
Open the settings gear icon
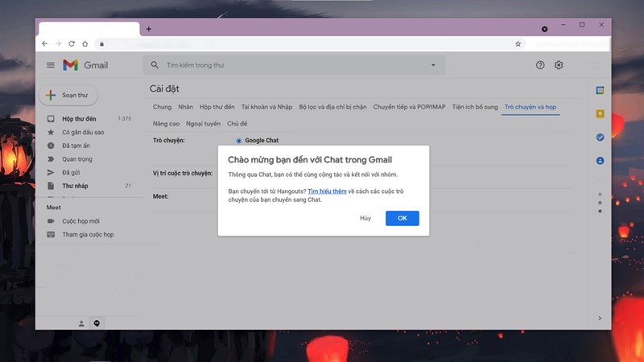pyautogui.click(x=559, y=65)
